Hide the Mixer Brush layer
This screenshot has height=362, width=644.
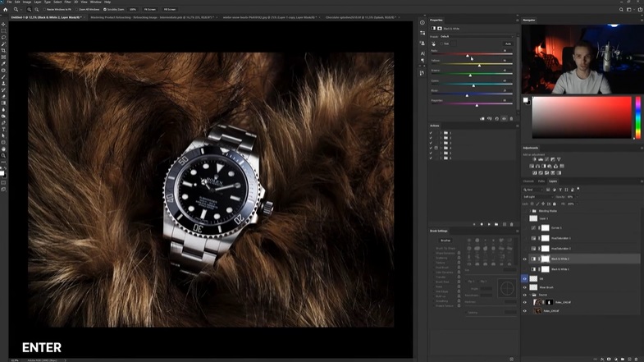click(524, 287)
